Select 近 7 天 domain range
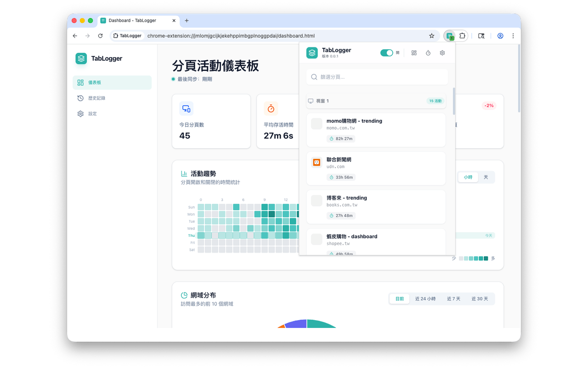 453,299
